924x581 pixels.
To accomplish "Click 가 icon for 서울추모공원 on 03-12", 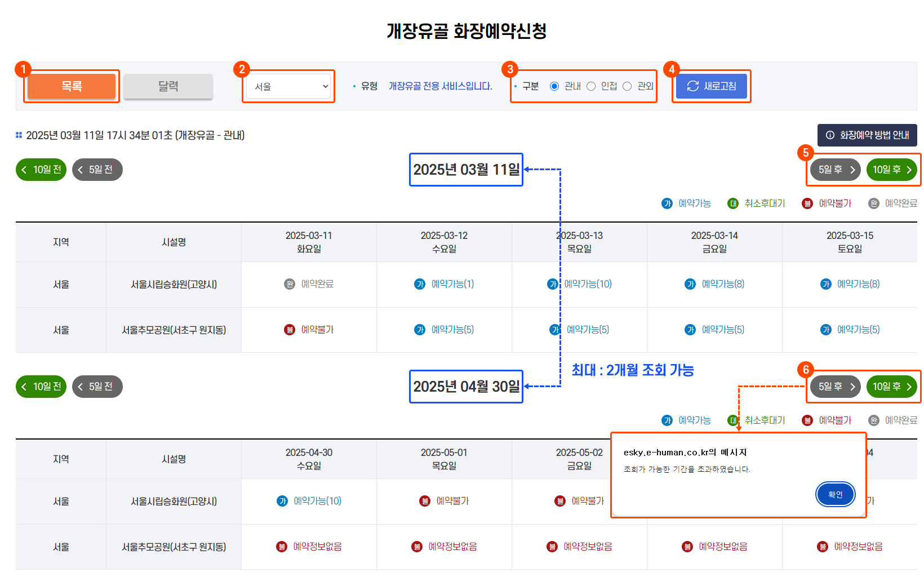I will (x=420, y=330).
